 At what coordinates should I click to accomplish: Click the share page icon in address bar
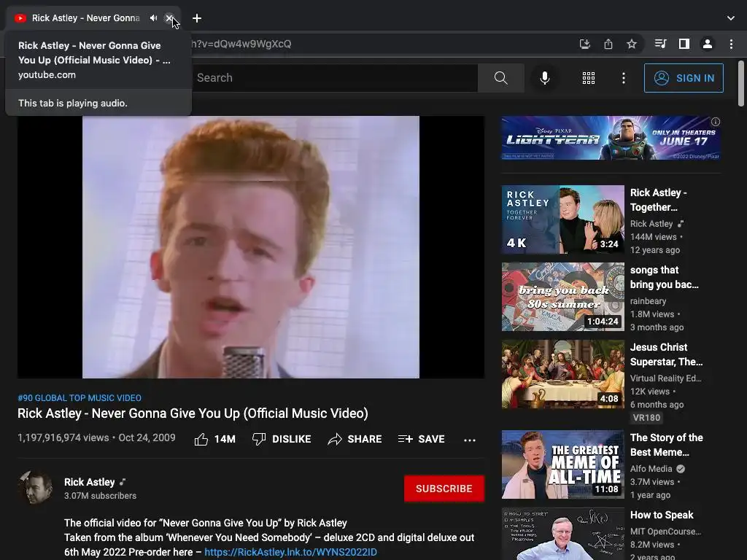(608, 44)
